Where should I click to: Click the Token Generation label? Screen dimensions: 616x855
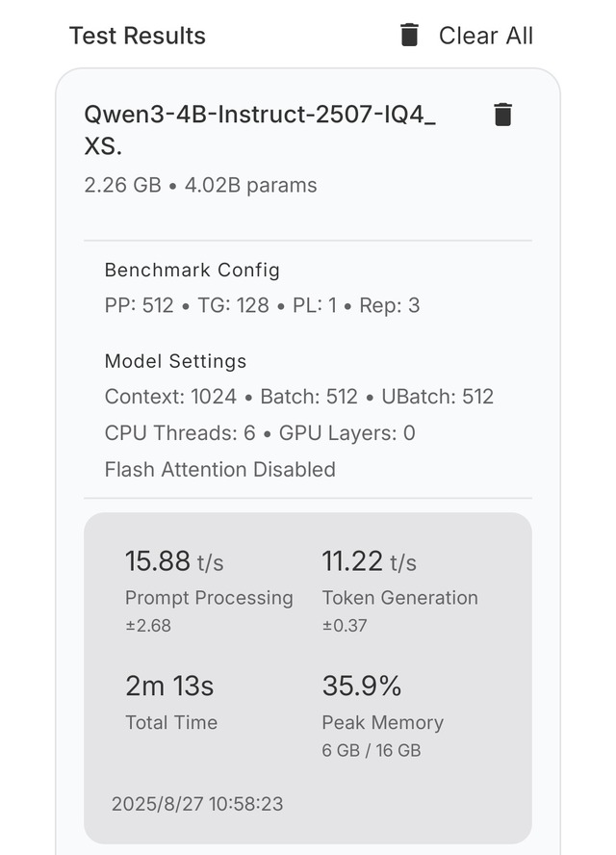coord(400,598)
